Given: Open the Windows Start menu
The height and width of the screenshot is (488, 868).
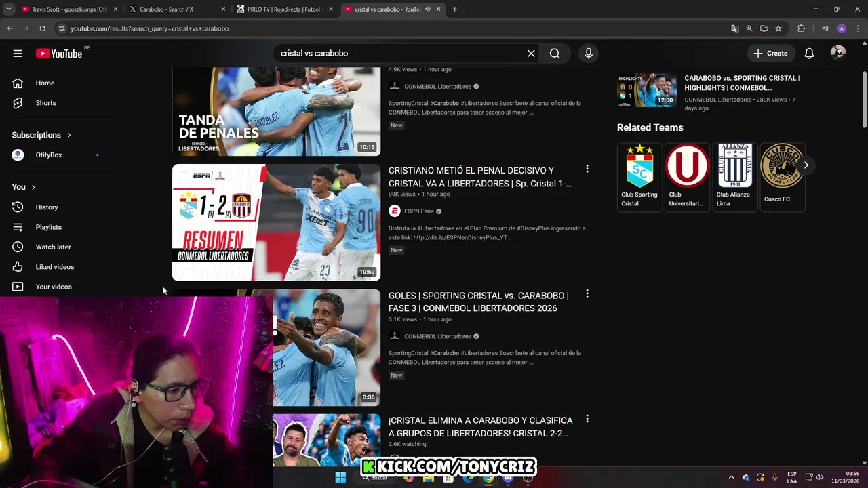Looking at the screenshot, I should 340,477.
